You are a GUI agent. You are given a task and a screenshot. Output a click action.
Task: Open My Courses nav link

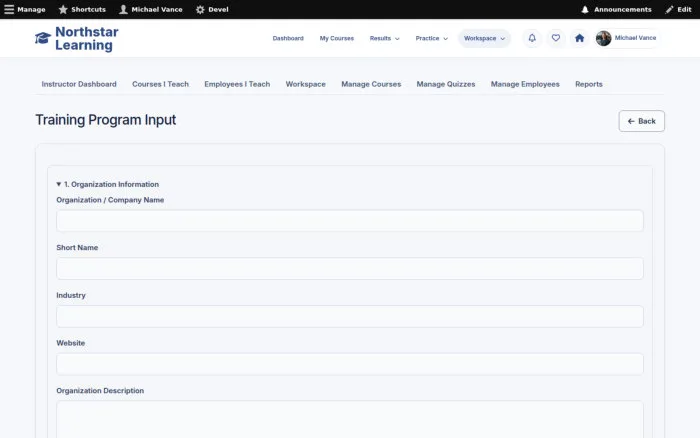coord(337,38)
